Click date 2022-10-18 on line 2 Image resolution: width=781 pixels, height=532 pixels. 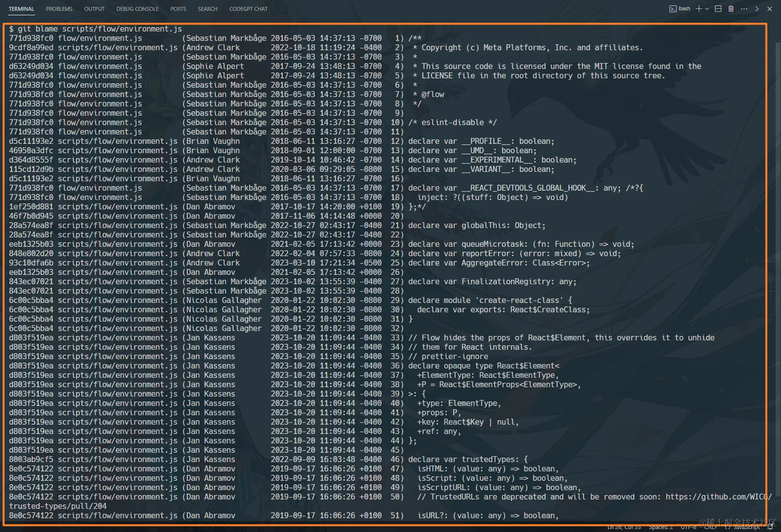click(x=293, y=48)
